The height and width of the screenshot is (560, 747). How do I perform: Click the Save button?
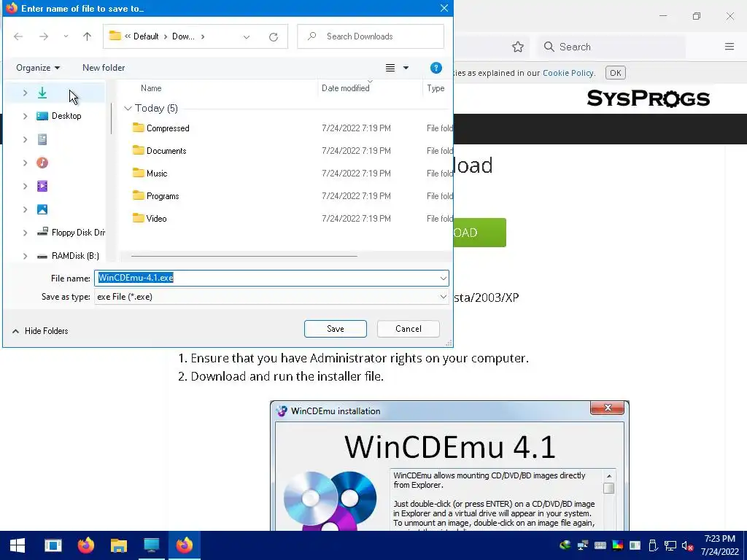click(336, 329)
